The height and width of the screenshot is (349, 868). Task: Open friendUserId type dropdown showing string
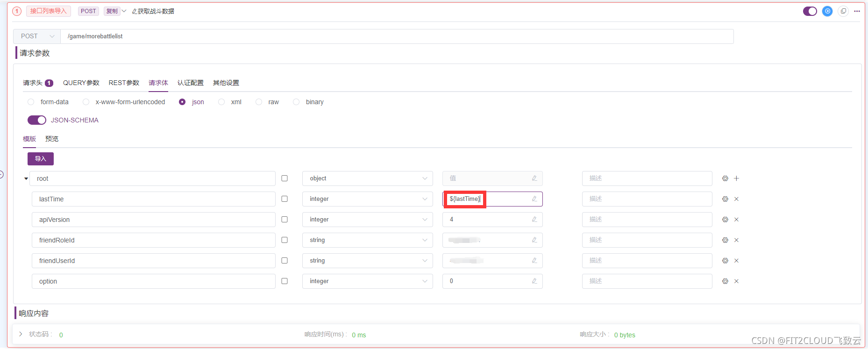pyautogui.click(x=368, y=261)
